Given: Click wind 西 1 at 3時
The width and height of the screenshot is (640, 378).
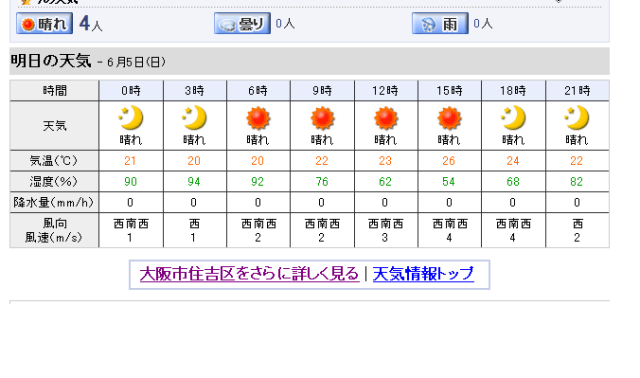Looking at the screenshot, I should pyautogui.click(x=194, y=230).
